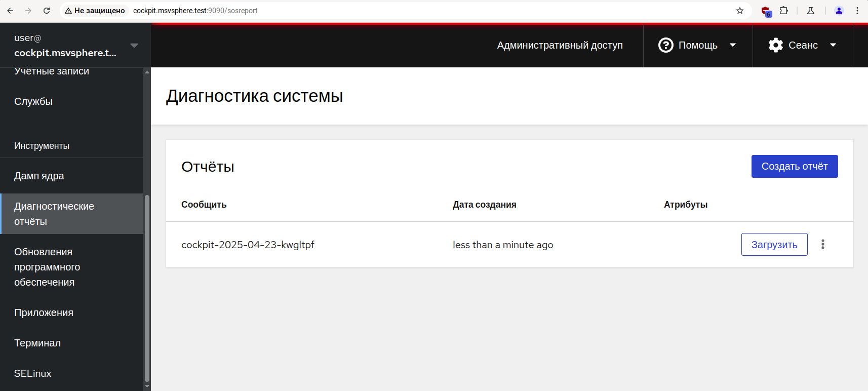Expand the Сеанс dropdown
The image size is (868, 391).
(x=802, y=45)
